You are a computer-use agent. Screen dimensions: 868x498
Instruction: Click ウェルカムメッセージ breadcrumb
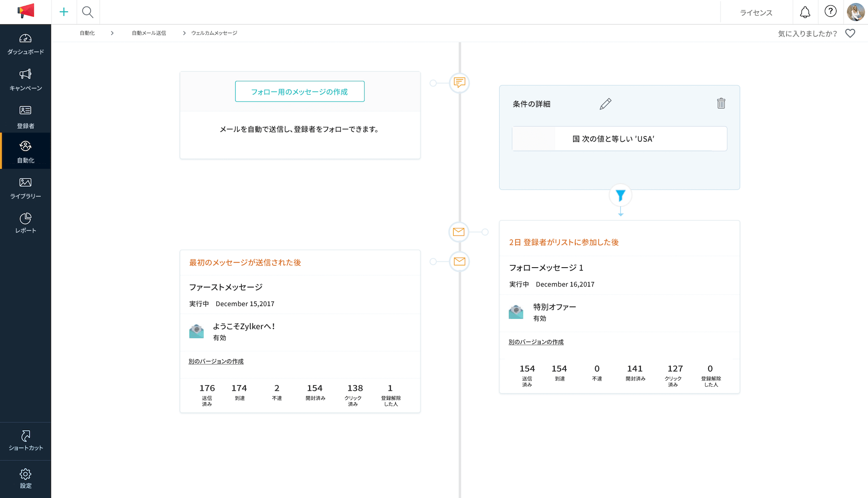click(214, 33)
